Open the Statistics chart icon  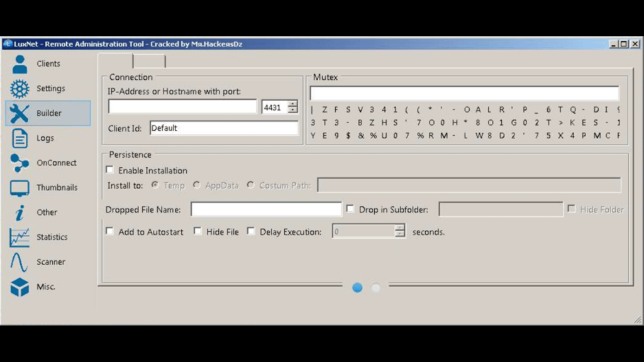tap(19, 237)
